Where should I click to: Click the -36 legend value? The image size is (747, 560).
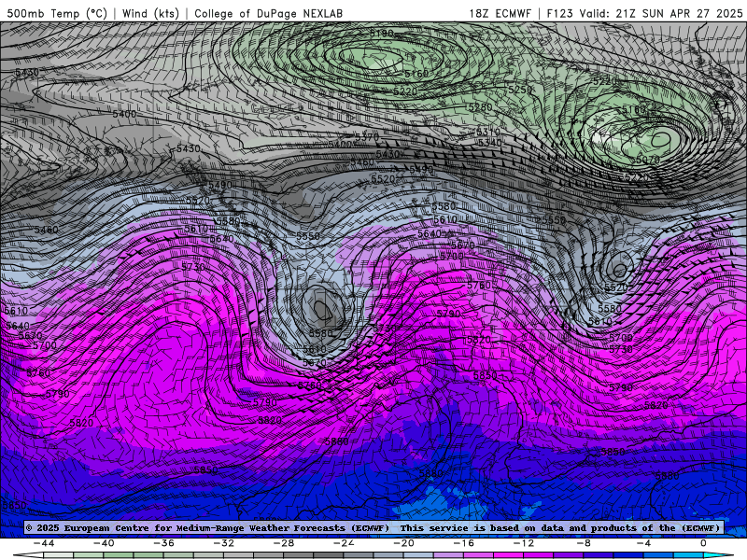163,543
